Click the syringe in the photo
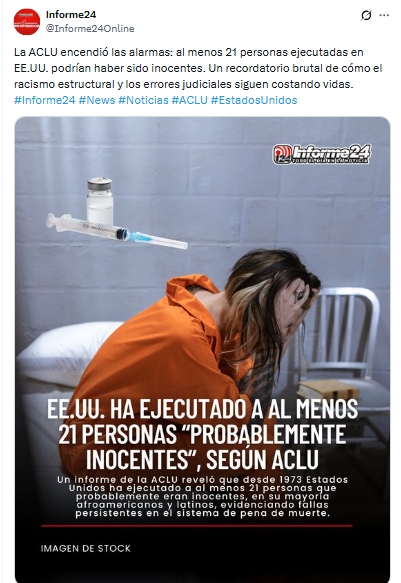The width and height of the screenshot is (401, 583). click(x=117, y=231)
